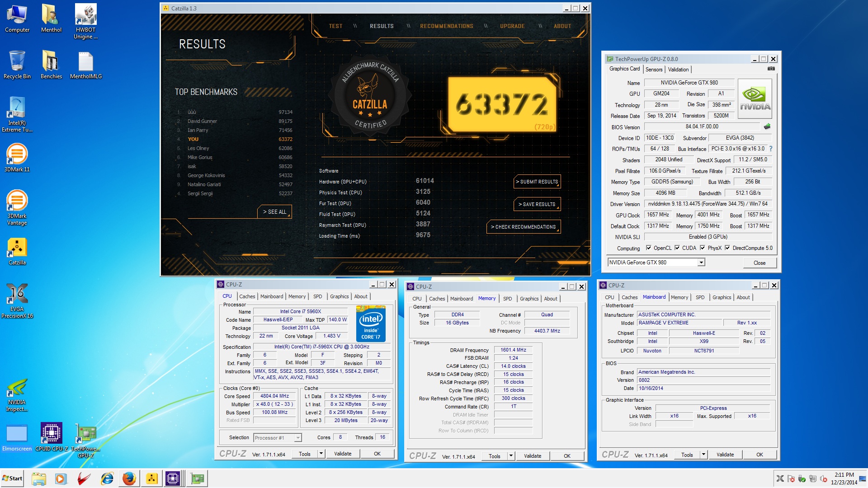Open the Benchies folder on the desktop
This screenshot has height=488, width=868.
(51, 65)
